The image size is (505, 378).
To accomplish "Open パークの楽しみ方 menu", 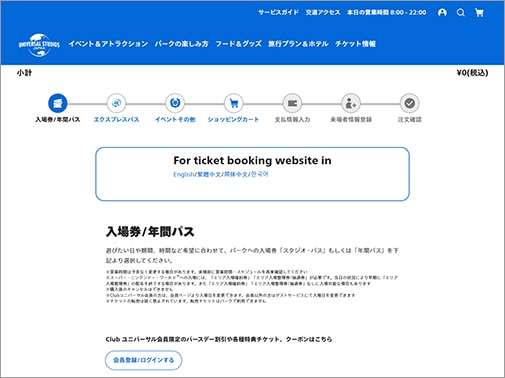I will point(182,44).
